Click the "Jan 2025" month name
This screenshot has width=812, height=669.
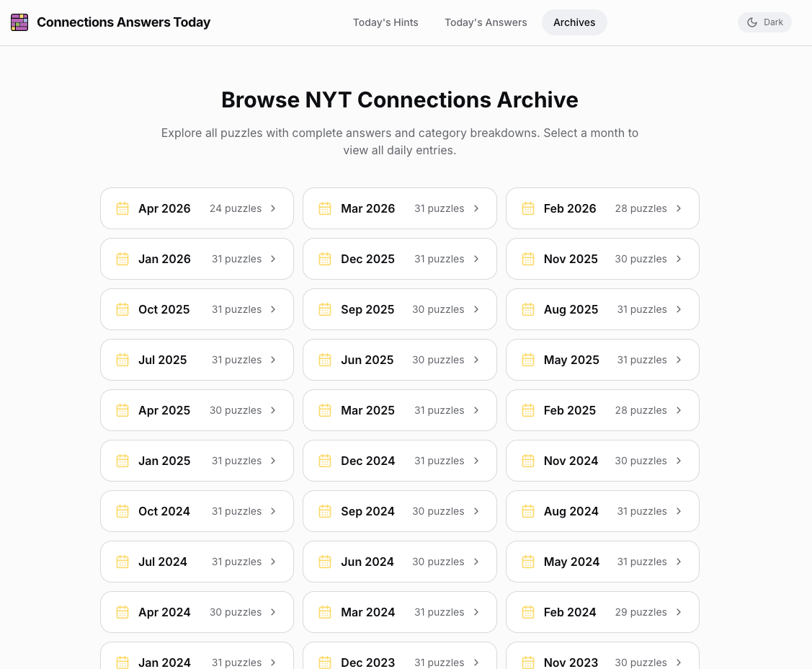tap(164, 461)
